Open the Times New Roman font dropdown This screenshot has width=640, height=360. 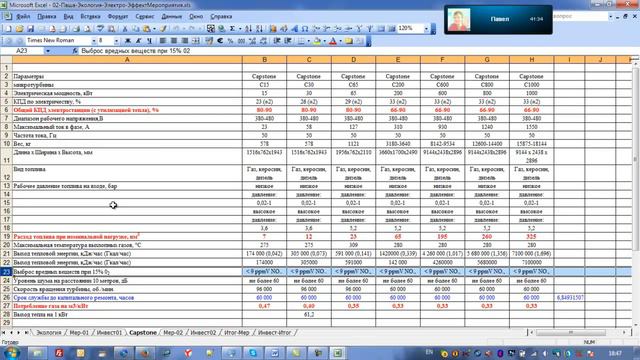pos(93,40)
